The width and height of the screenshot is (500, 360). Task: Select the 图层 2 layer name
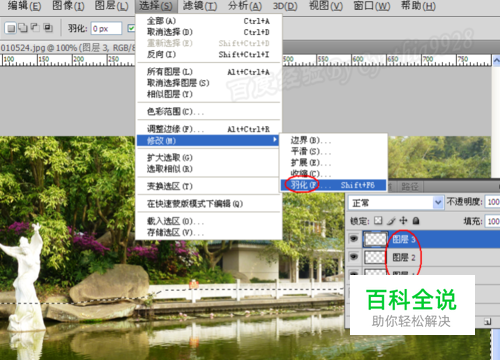(404, 257)
